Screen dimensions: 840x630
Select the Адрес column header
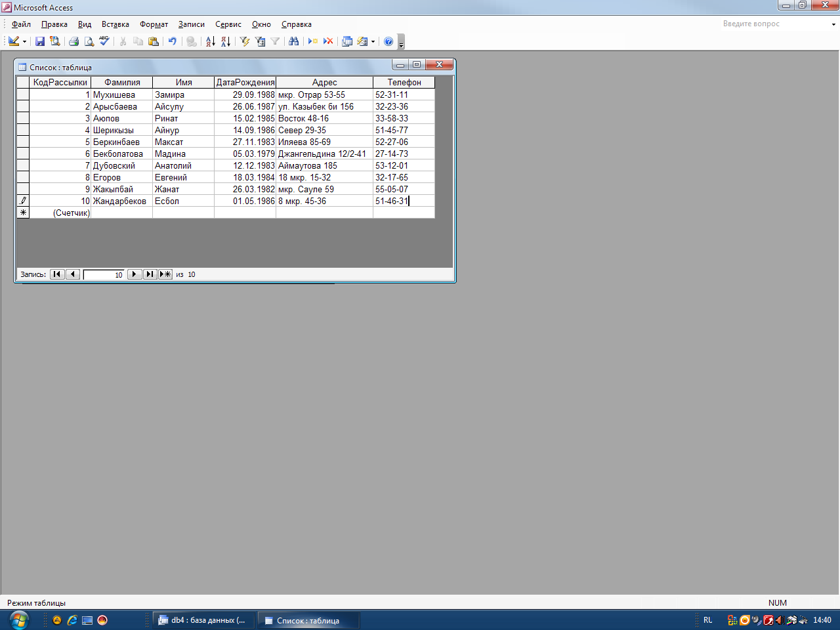tap(325, 82)
